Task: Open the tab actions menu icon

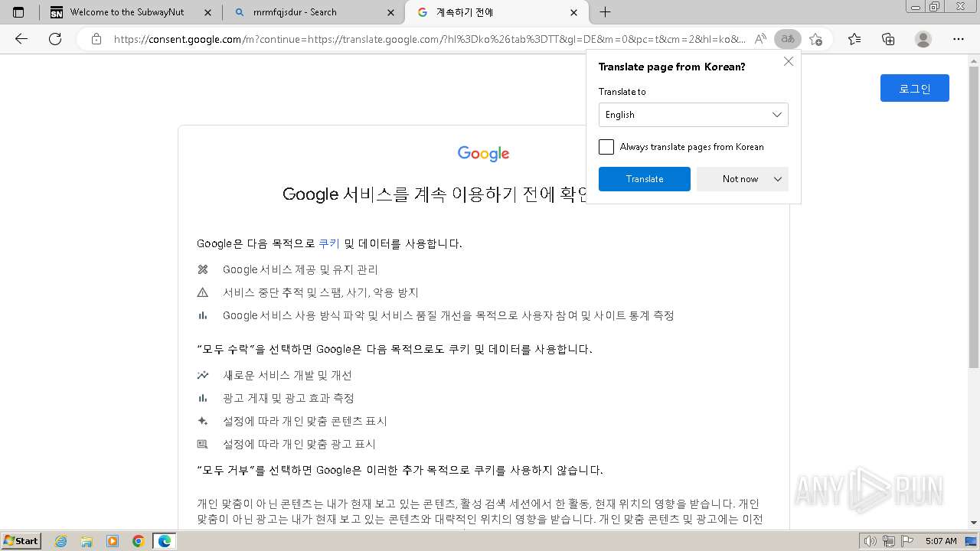Action: click(18, 12)
